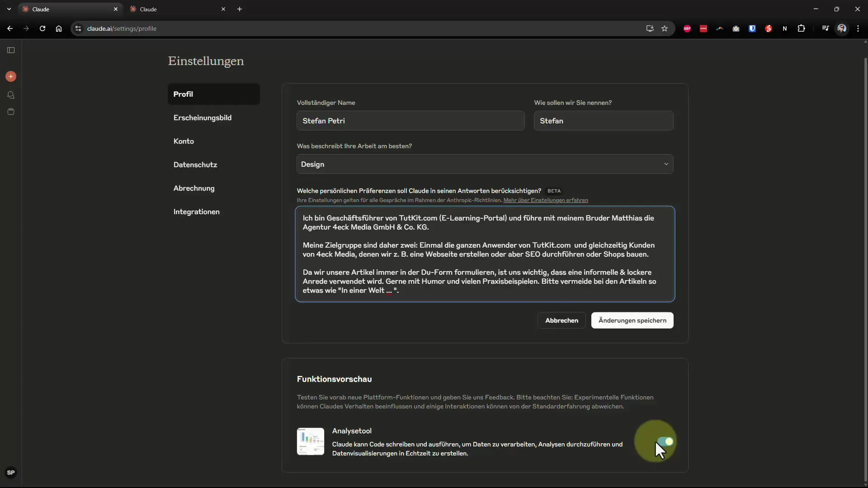Reload the current page
This screenshot has height=488, width=868.
click(x=42, y=28)
